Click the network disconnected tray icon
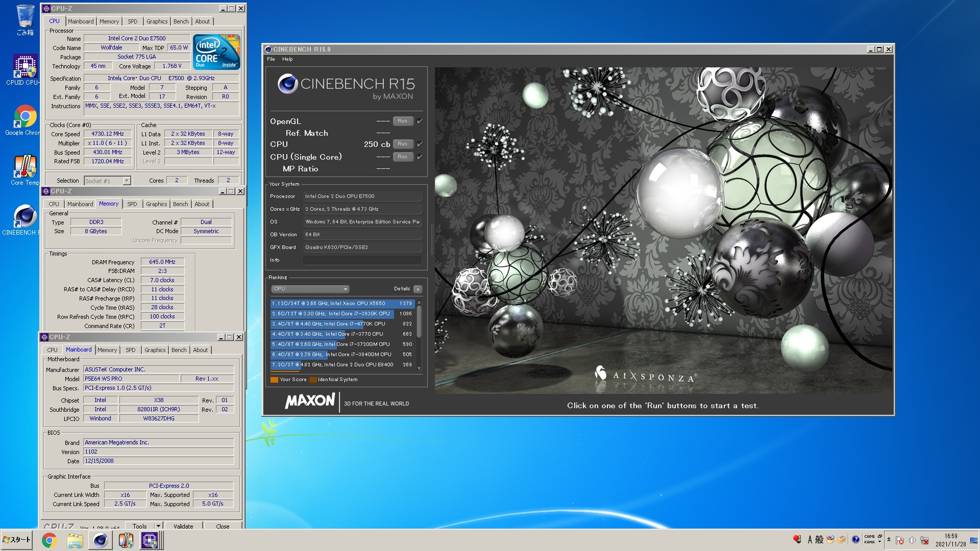The width and height of the screenshot is (980, 551). 924,540
